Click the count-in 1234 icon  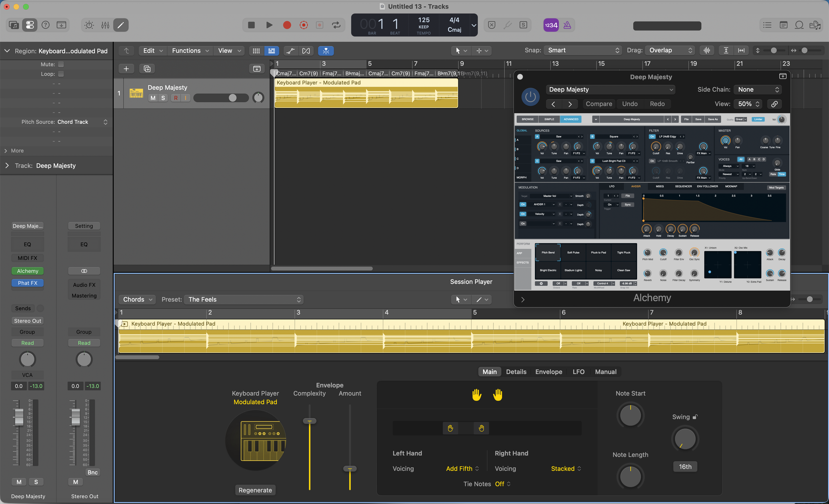coord(550,25)
